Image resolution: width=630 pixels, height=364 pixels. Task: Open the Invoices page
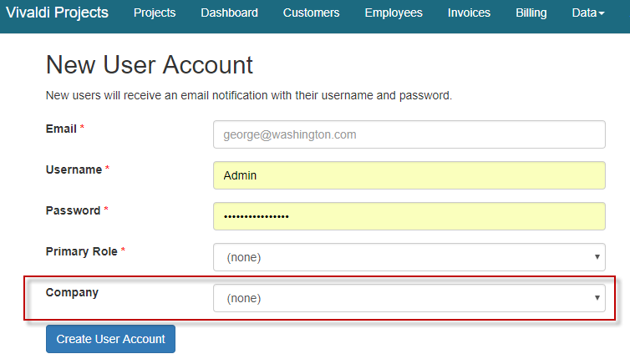[469, 13]
